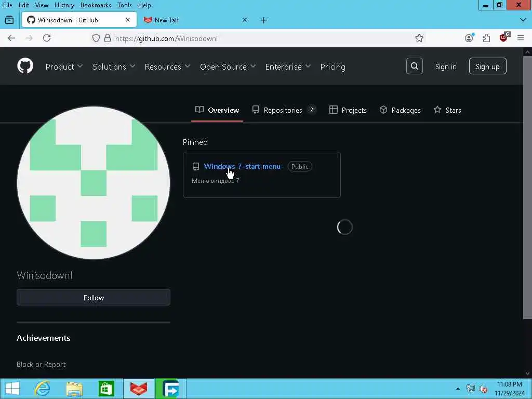Open File Explorer from the taskbar
Viewport: 532px width, 399px height.
74,389
